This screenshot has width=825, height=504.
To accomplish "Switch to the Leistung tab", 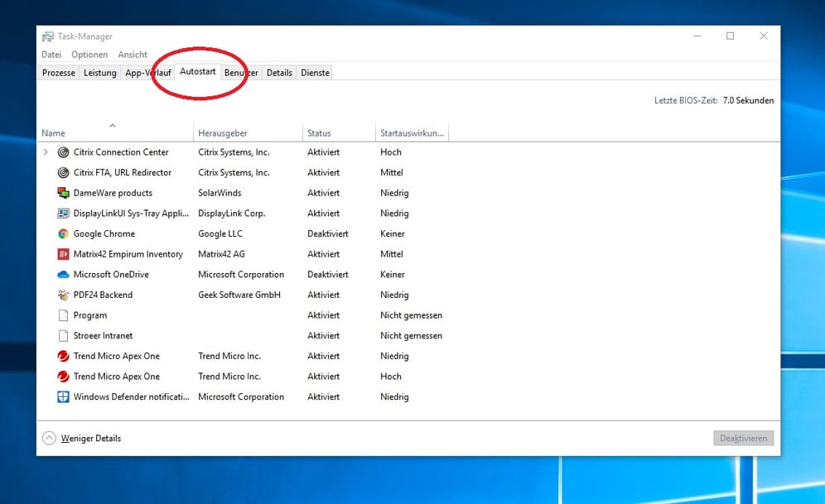I will pyautogui.click(x=100, y=73).
